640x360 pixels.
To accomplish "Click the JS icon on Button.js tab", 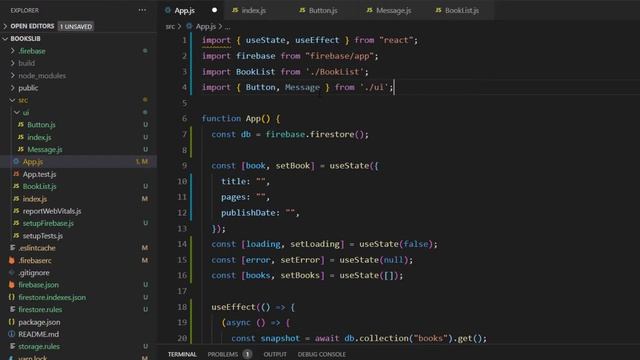I will tap(302, 10).
